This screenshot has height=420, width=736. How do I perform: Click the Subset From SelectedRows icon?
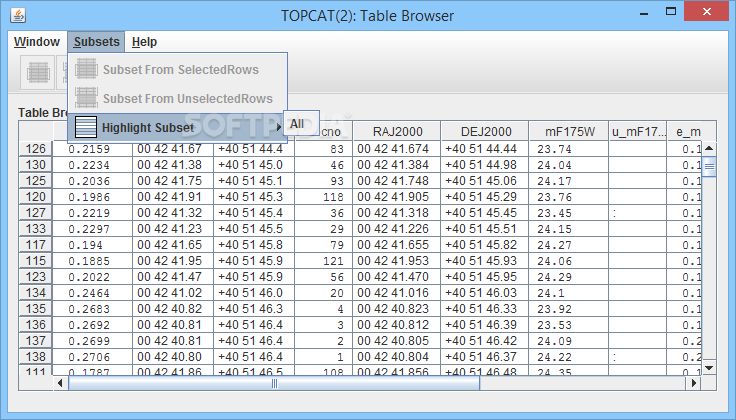pyautogui.click(x=86, y=69)
